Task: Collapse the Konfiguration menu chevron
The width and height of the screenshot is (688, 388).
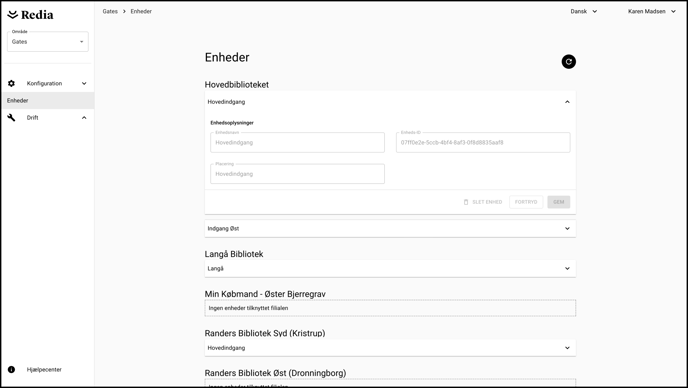Action: (x=84, y=83)
